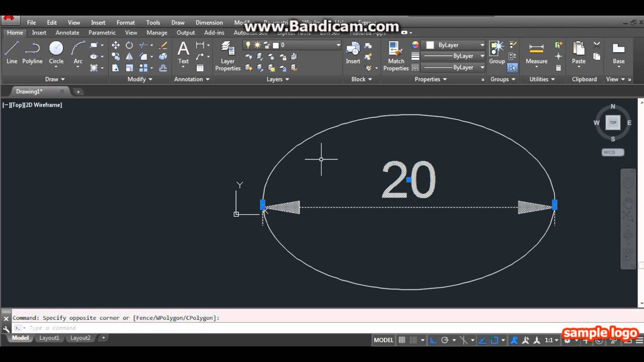The image size is (644, 362).
Task: Click the Cut icon in Clipboard panel
Action: pyautogui.click(x=597, y=45)
